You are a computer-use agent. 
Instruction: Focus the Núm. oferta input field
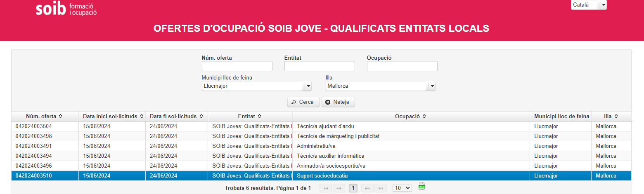[x=237, y=66]
